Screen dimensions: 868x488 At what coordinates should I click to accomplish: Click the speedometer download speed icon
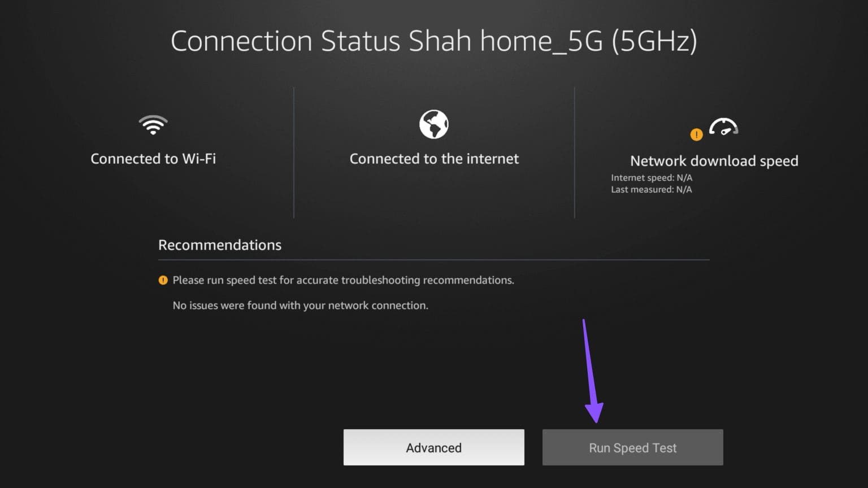pos(723,127)
